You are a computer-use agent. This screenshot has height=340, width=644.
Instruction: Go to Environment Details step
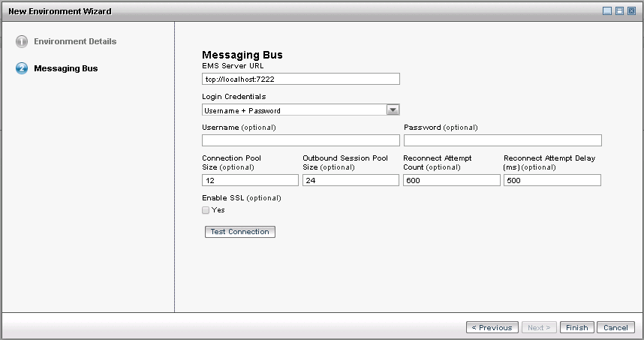[x=75, y=41]
